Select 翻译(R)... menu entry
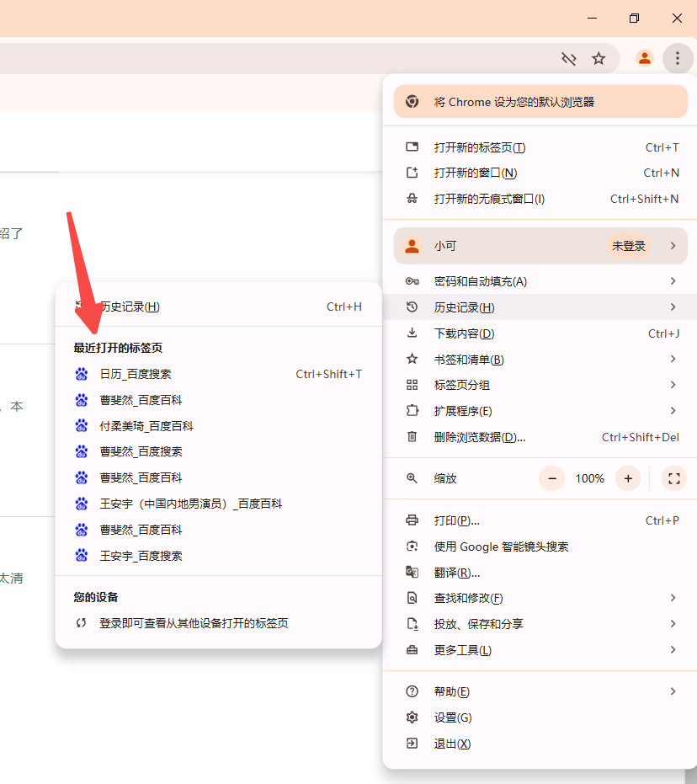Image resolution: width=697 pixels, height=784 pixels. tap(540, 573)
